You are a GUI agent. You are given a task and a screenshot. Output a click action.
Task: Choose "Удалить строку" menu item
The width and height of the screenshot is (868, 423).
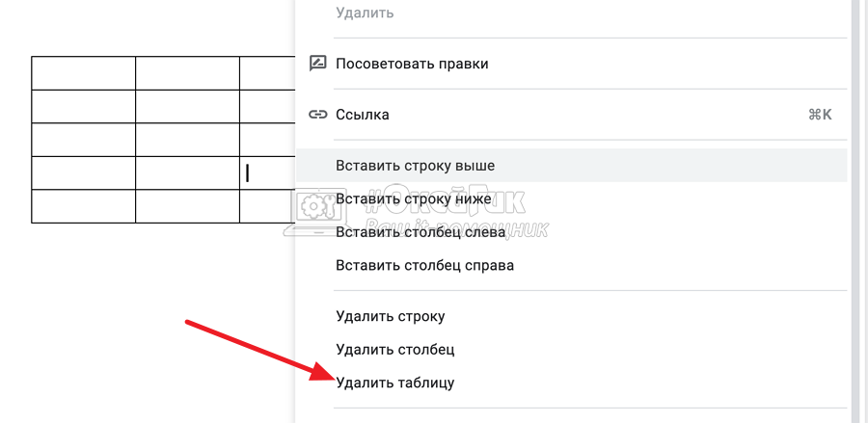click(390, 316)
